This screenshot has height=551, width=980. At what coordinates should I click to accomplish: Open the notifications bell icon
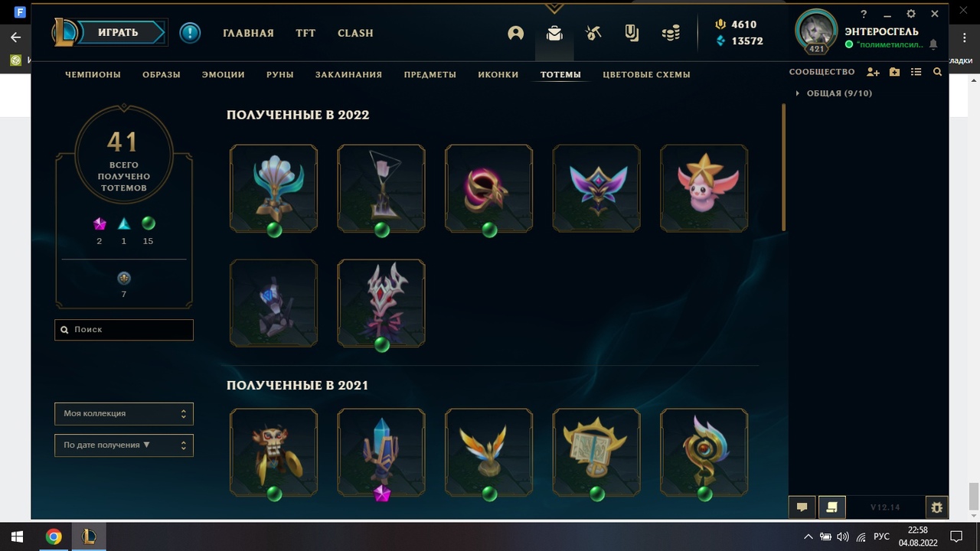[933, 45]
